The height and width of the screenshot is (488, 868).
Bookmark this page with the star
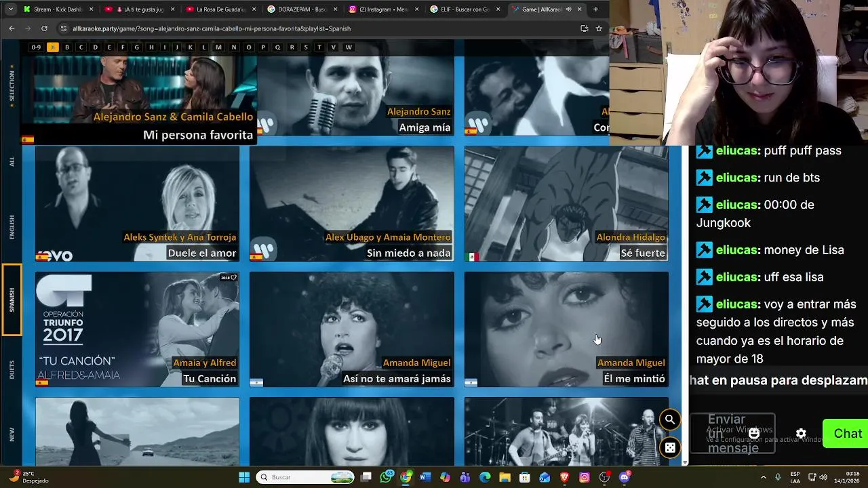click(x=599, y=28)
